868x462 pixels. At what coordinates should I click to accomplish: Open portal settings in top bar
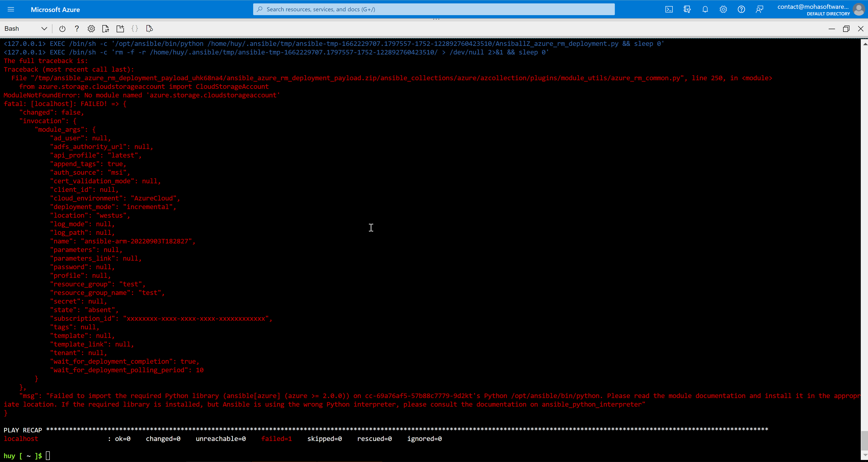pyautogui.click(x=723, y=9)
